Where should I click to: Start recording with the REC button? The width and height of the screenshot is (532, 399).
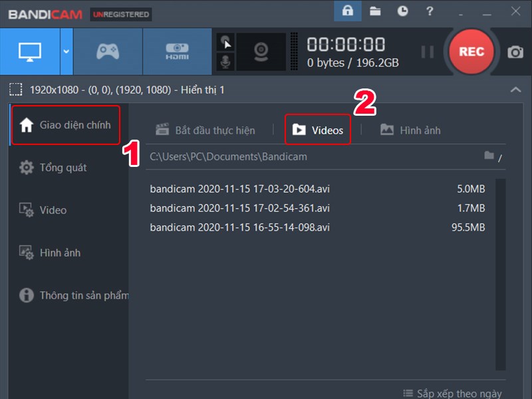[471, 52]
